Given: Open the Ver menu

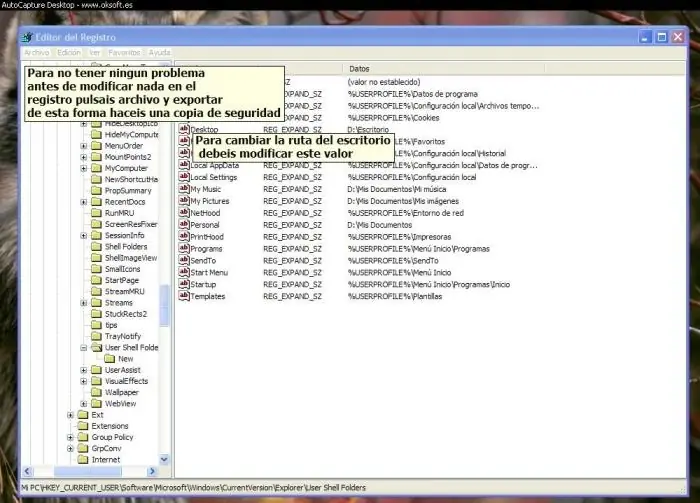Looking at the screenshot, I should (x=95, y=53).
